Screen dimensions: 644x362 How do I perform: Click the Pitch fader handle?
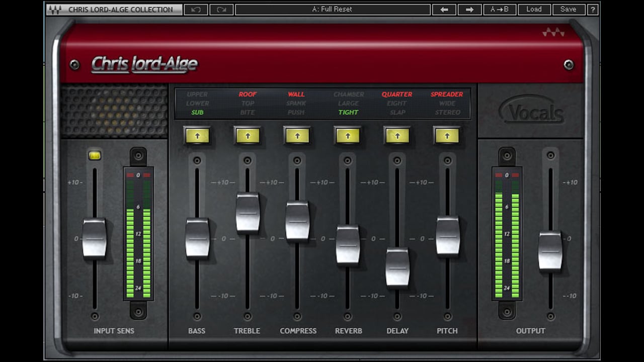[x=448, y=236]
